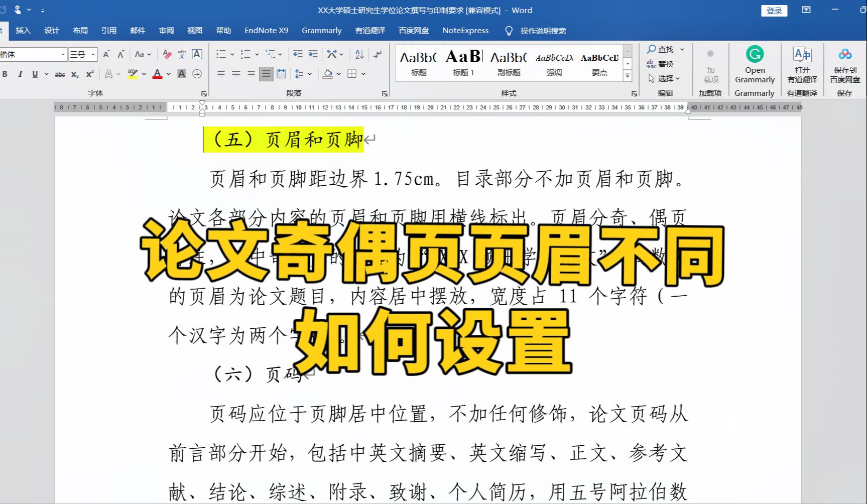Increase font size with grow font icon
This screenshot has width=867, height=504.
(x=106, y=54)
